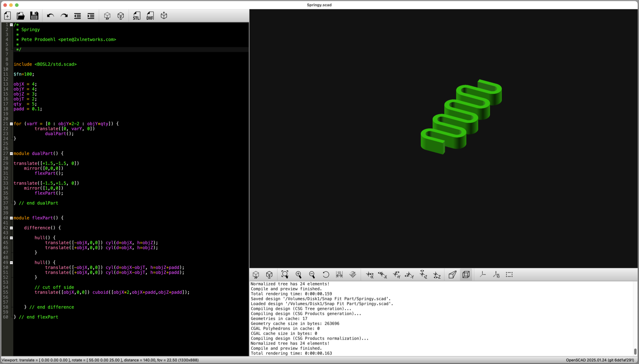This screenshot has width=639, height=364.
Task: Render the model from the editor toolbar
Action: tap(121, 16)
